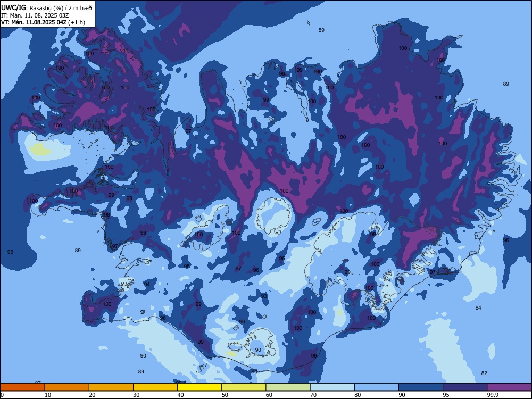Select the bright yellow 40-50 legend swatch

point(199,387)
